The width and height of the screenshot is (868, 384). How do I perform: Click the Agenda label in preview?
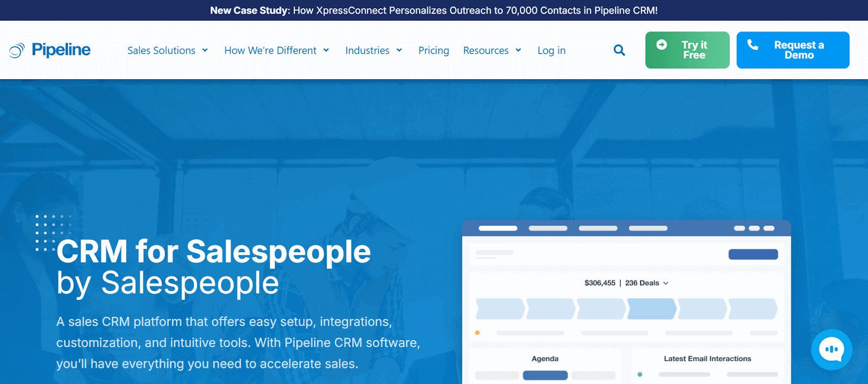(x=545, y=359)
